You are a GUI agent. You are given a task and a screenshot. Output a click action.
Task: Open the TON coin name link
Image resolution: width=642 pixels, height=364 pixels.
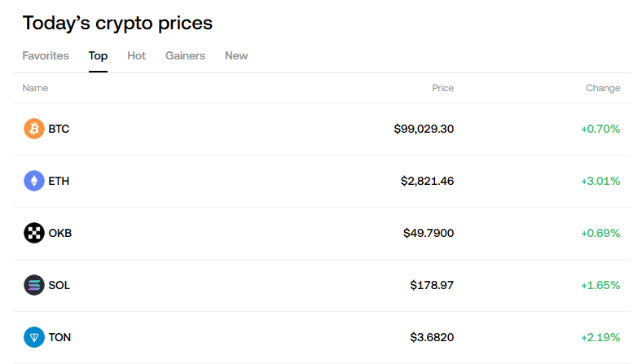pos(59,337)
